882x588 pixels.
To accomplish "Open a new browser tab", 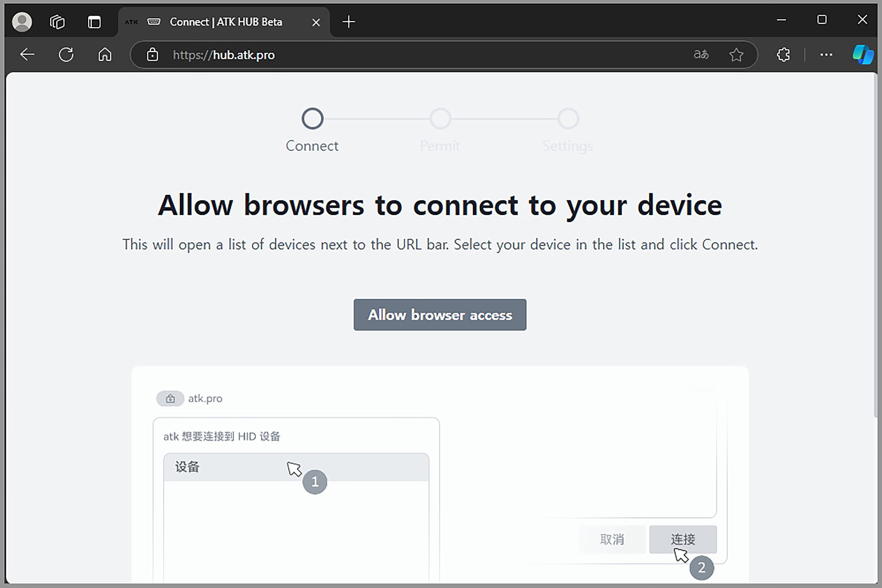I will click(x=348, y=22).
